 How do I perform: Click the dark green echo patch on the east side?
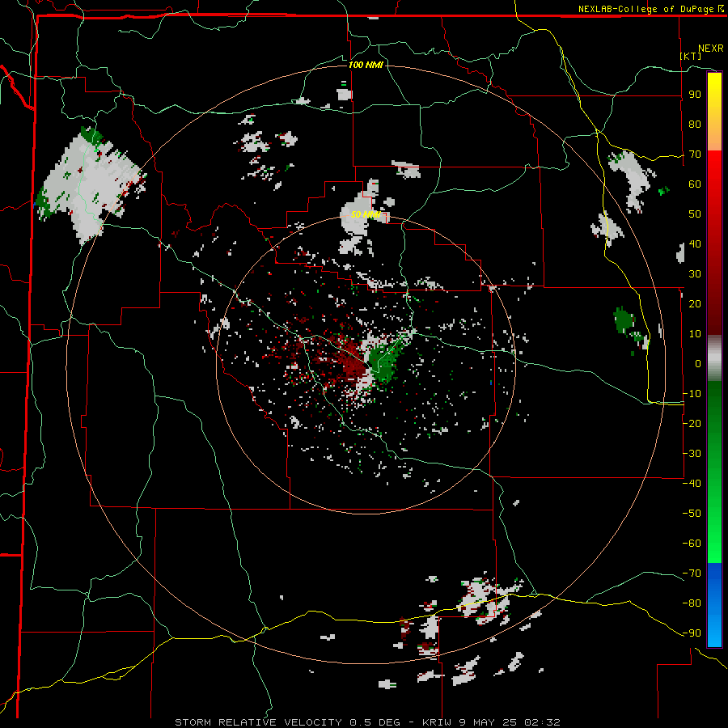624,320
